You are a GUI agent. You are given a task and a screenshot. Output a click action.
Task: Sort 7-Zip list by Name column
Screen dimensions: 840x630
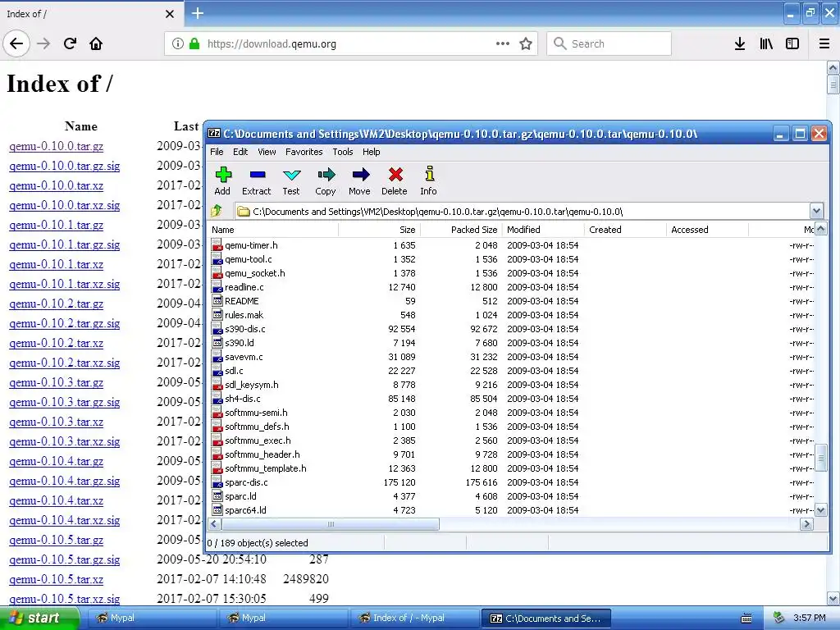274,230
